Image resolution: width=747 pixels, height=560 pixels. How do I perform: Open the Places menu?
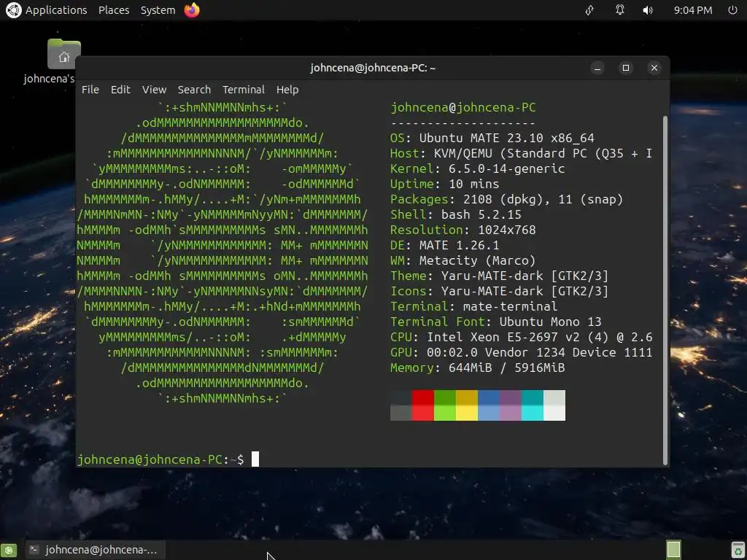click(x=114, y=10)
